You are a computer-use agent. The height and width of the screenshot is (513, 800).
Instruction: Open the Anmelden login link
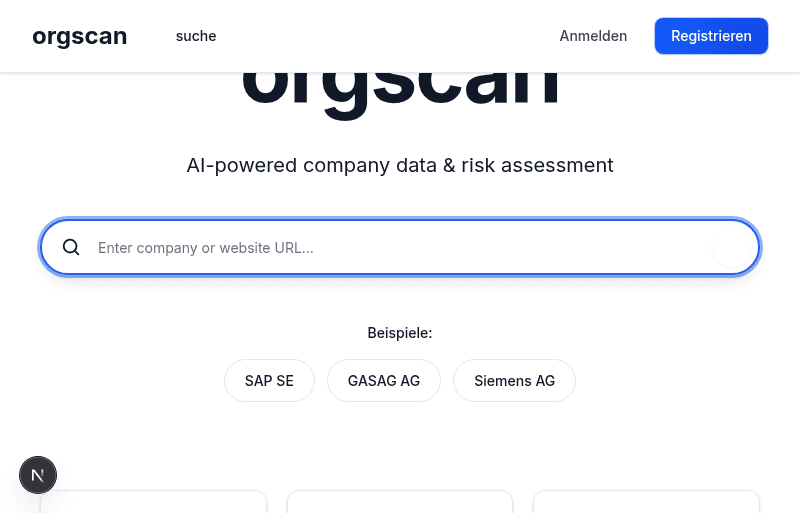pyautogui.click(x=593, y=36)
